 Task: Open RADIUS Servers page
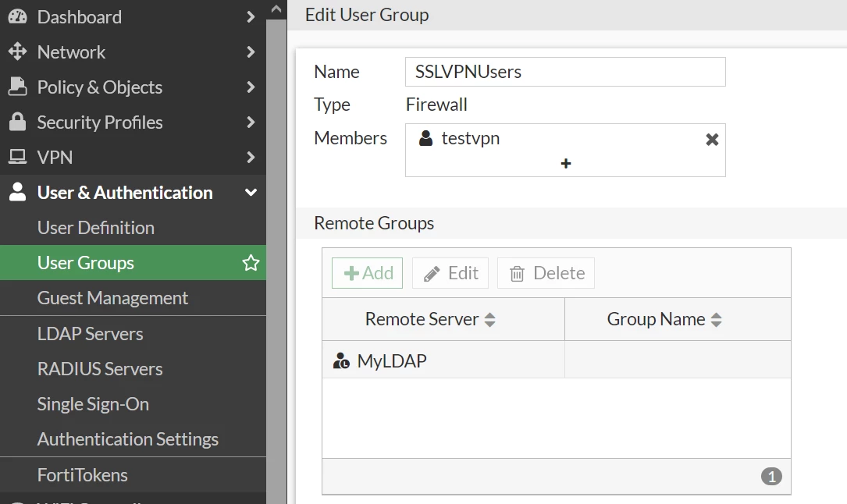click(x=100, y=368)
